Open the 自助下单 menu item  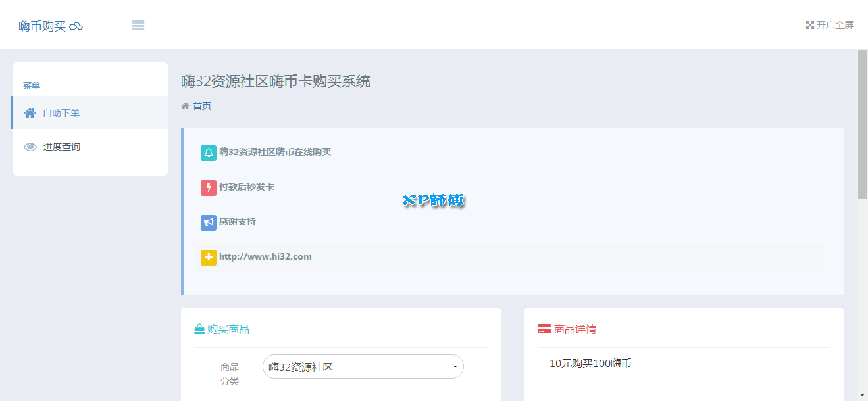tap(90, 113)
